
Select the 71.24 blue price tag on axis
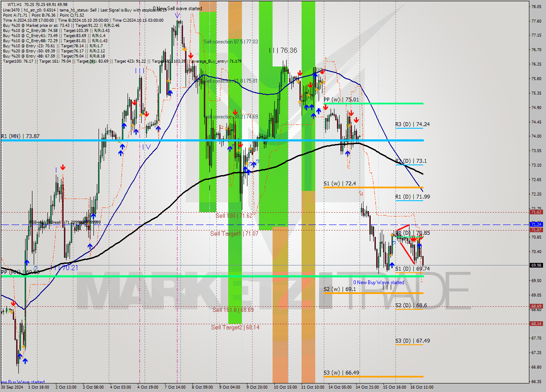click(x=536, y=224)
